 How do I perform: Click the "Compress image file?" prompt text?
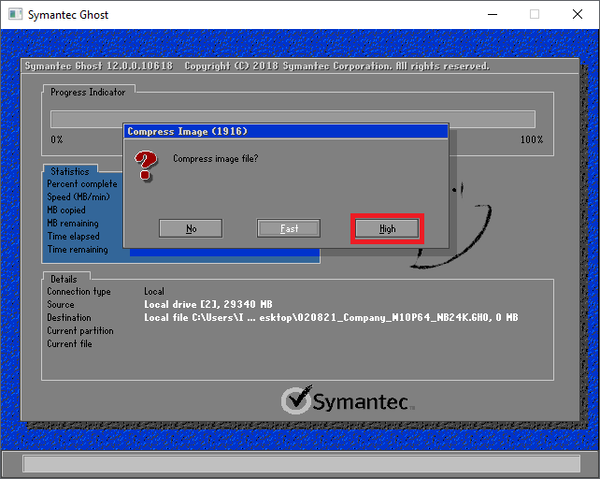click(x=215, y=158)
